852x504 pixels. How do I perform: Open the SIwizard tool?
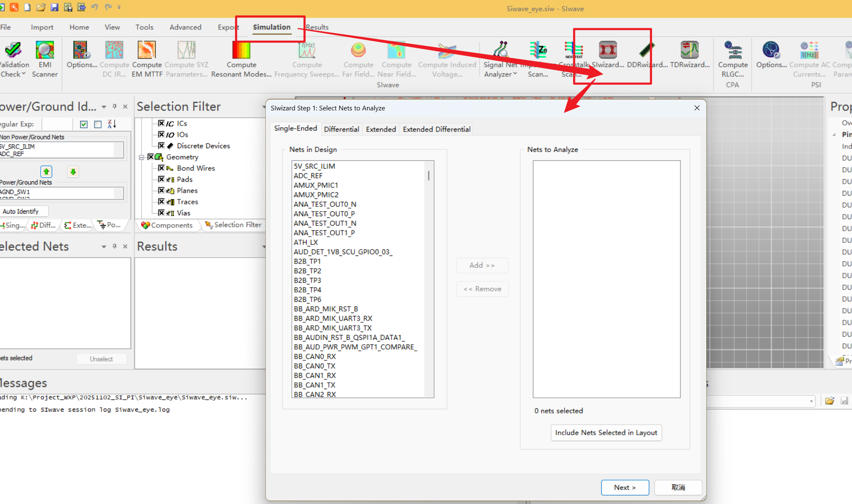[x=607, y=50]
